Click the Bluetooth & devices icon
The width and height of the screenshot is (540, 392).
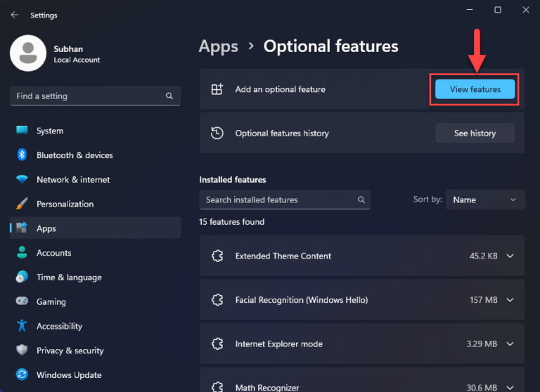click(x=22, y=155)
